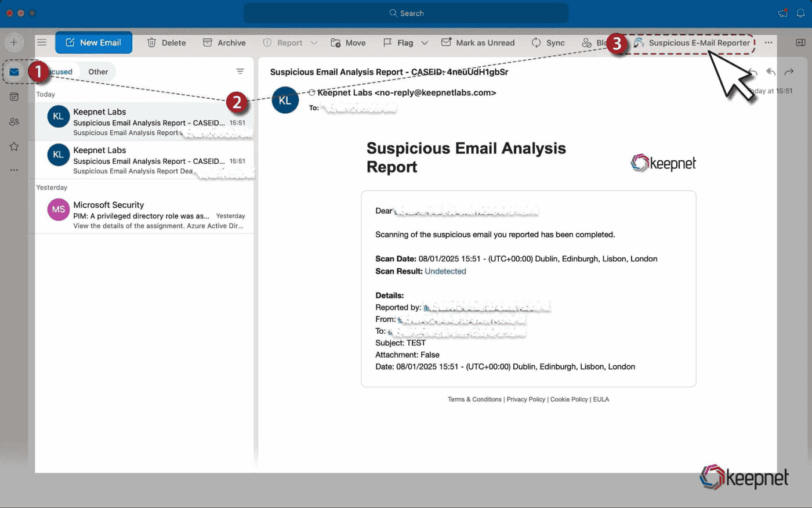This screenshot has height=508, width=812.
Task: Open the People view in the sidebar
Action: pos(14,121)
